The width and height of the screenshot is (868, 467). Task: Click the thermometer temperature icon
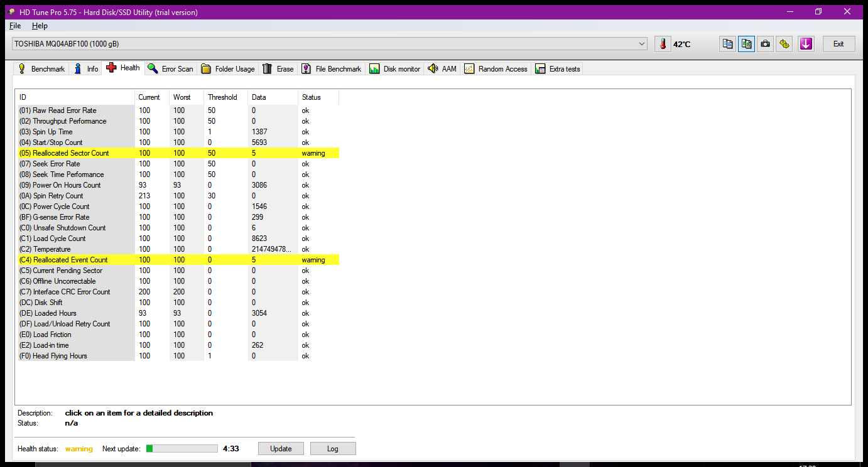click(x=663, y=44)
